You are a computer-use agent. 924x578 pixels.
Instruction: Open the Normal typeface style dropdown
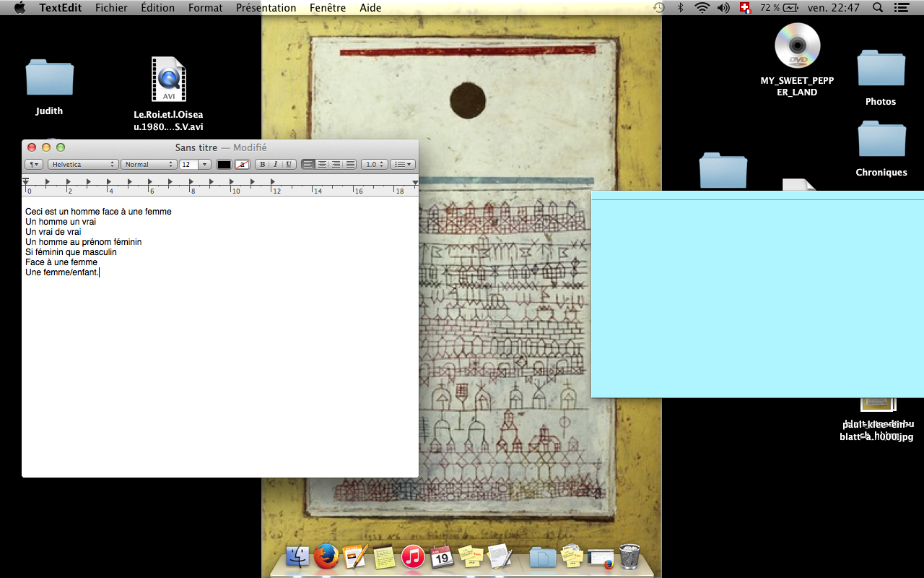coord(149,165)
